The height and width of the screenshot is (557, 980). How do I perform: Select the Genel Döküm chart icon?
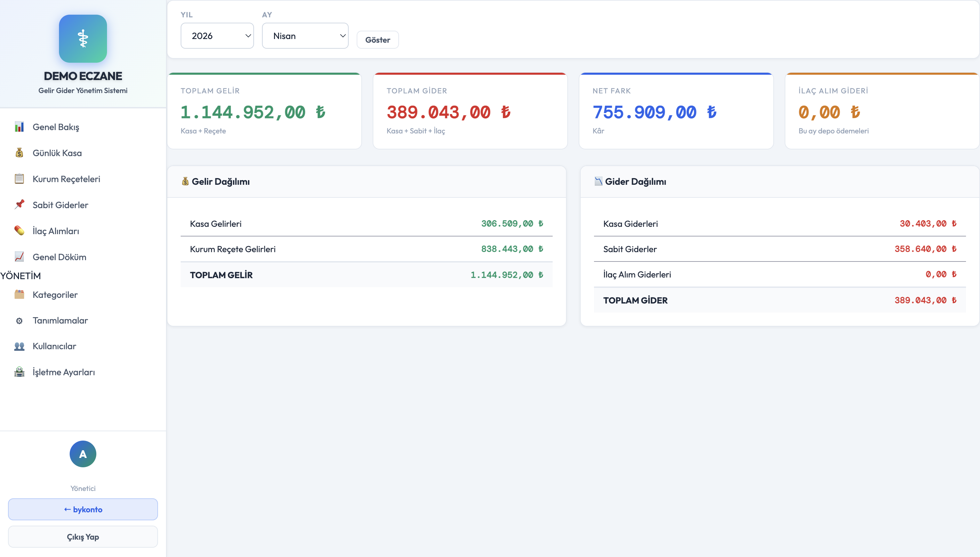(x=19, y=257)
